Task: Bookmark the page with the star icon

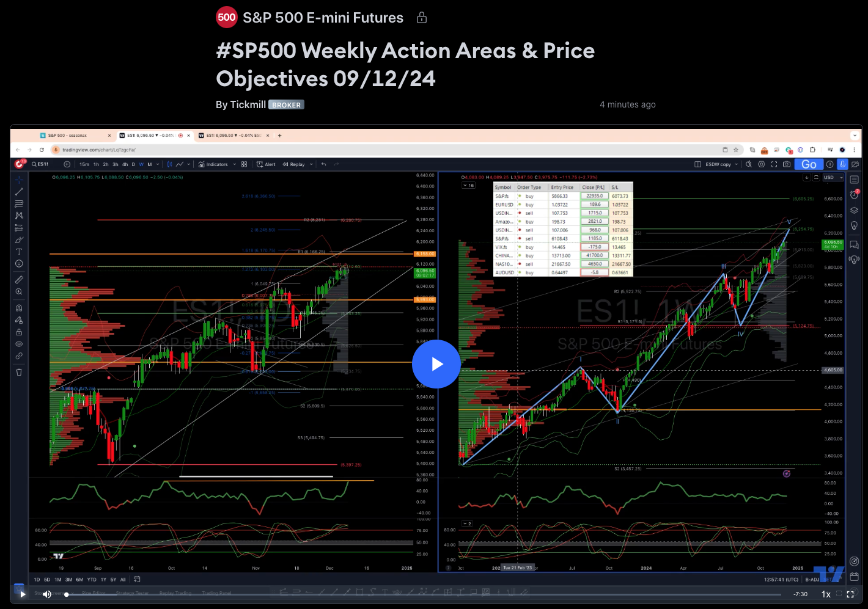Action: [736, 150]
